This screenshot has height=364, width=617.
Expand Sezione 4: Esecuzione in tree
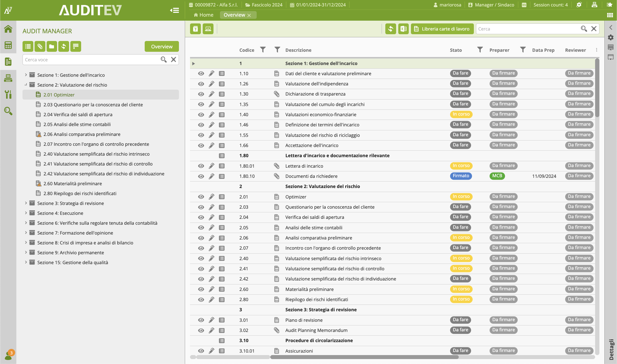26,213
